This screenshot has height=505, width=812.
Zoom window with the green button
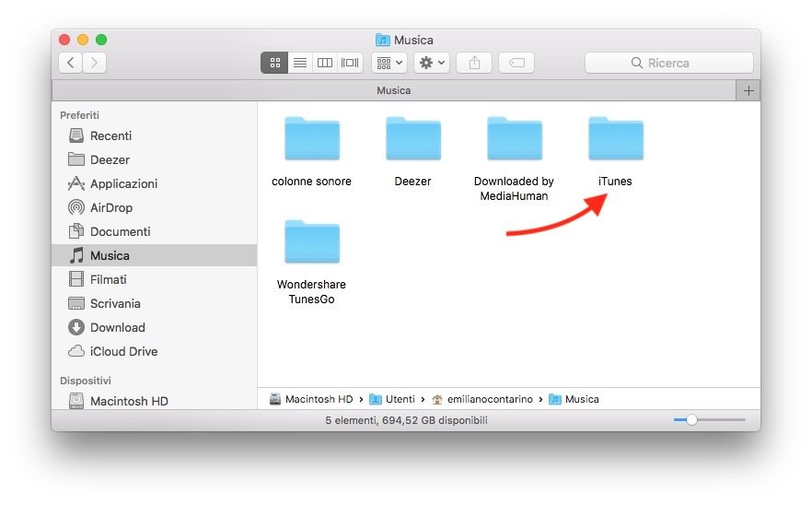(x=101, y=40)
